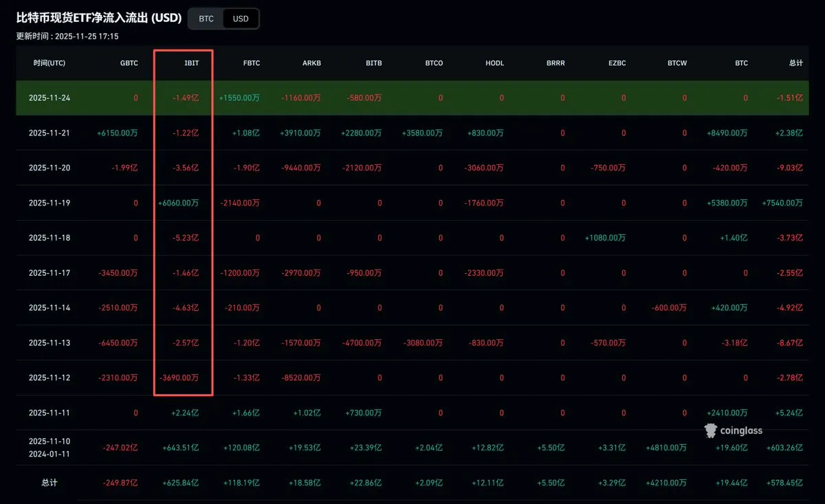Sort table by ARKB column header
The width and height of the screenshot is (825, 504).
coord(312,63)
